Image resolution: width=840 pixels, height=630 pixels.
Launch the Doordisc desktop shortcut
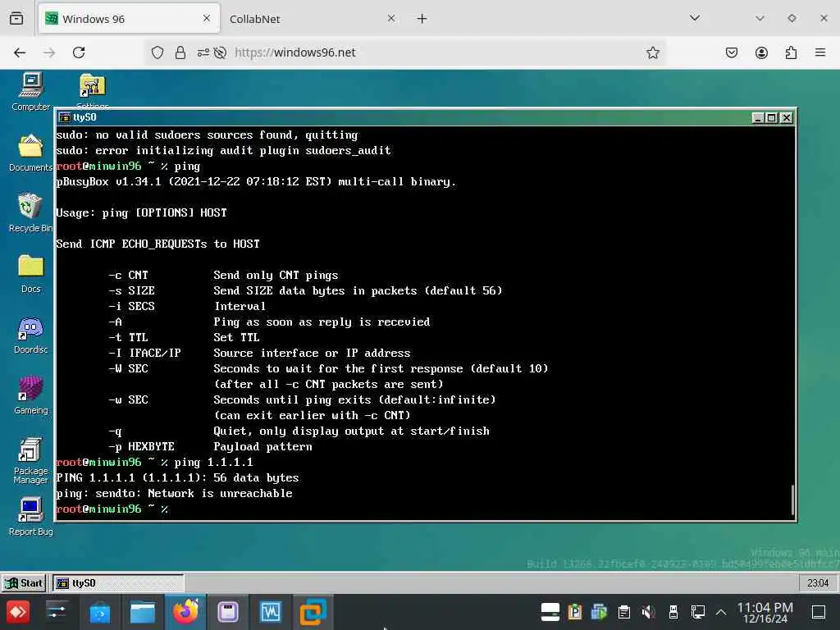(30, 335)
